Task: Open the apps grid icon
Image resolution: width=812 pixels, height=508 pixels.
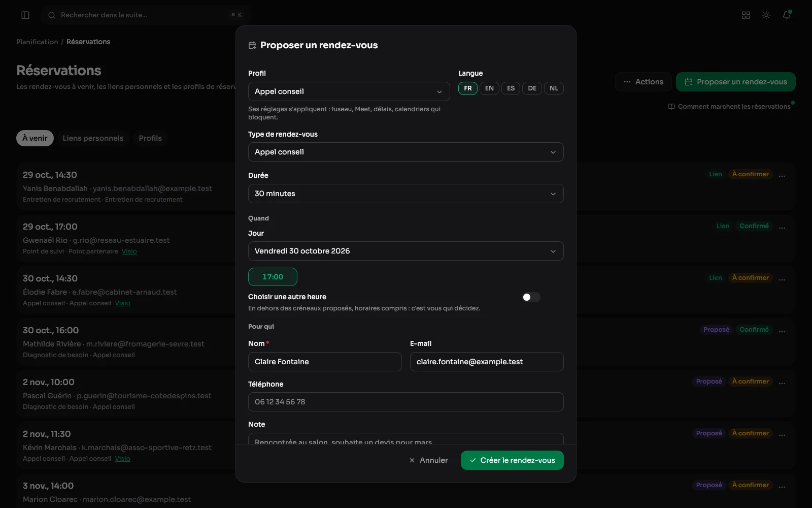Action: click(746, 15)
